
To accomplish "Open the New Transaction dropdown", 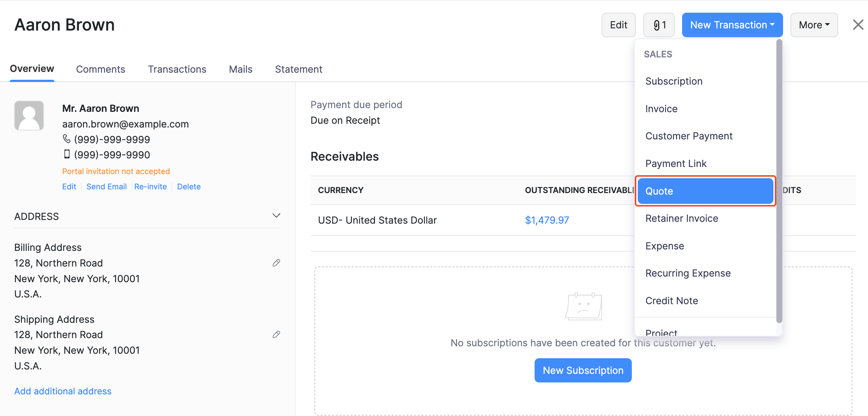I will [732, 25].
